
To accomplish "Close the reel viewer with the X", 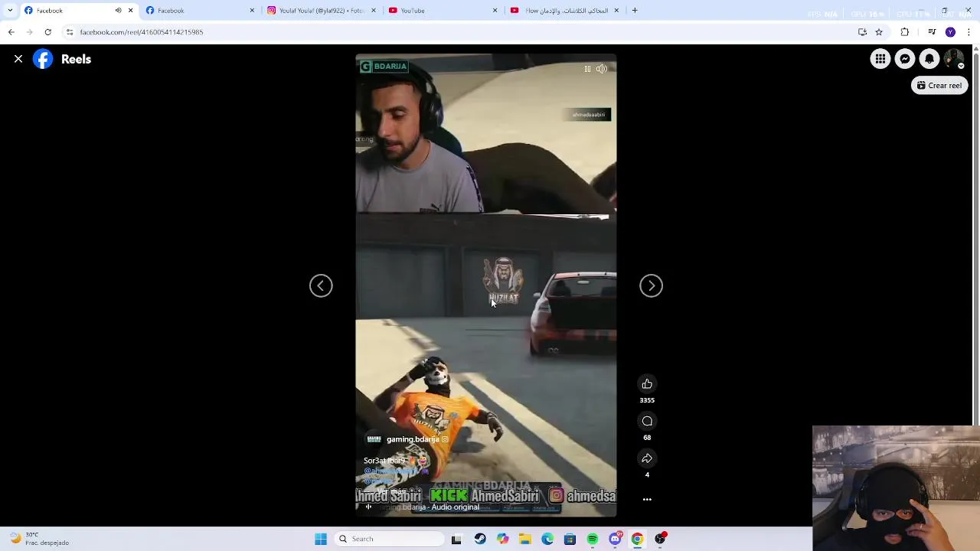I will (x=18, y=59).
